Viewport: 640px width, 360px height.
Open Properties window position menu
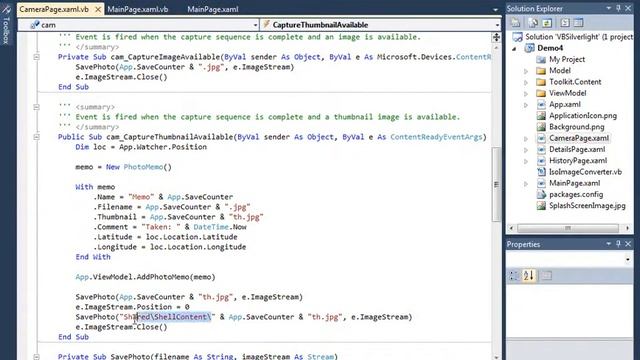pos(609,244)
